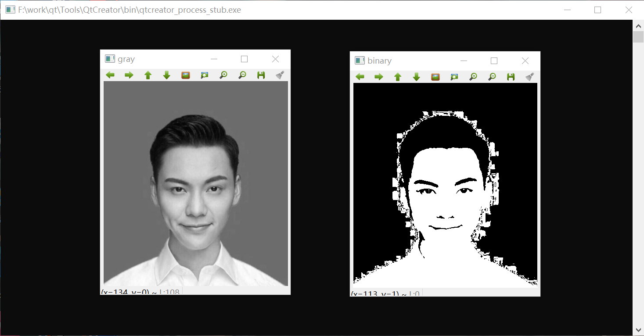The width and height of the screenshot is (644, 336).
Task: Zoom in on the gray image
Action: (x=223, y=75)
